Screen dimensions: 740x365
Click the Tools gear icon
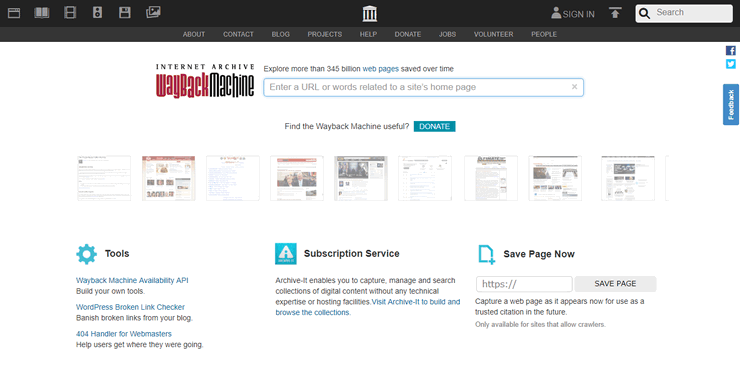[86, 254]
